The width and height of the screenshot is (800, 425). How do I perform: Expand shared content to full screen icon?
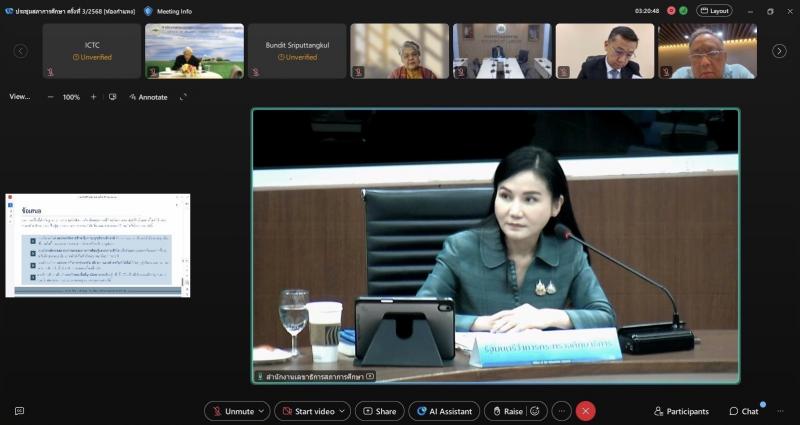pos(183,97)
